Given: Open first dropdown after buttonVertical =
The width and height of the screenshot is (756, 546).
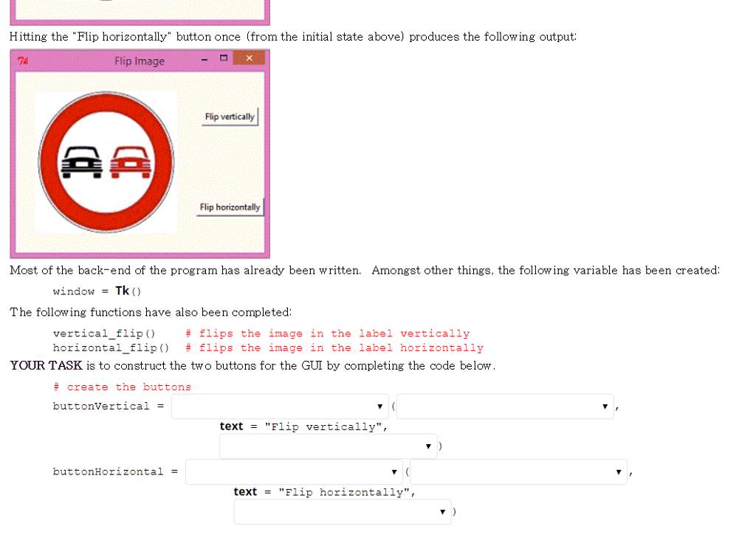Looking at the screenshot, I should [x=280, y=407].
